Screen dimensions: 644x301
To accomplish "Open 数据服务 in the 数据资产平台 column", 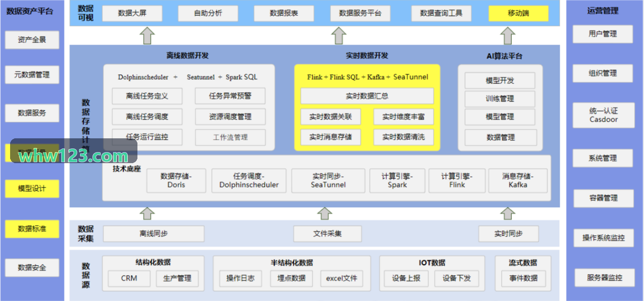I will (x=32, y=113).
